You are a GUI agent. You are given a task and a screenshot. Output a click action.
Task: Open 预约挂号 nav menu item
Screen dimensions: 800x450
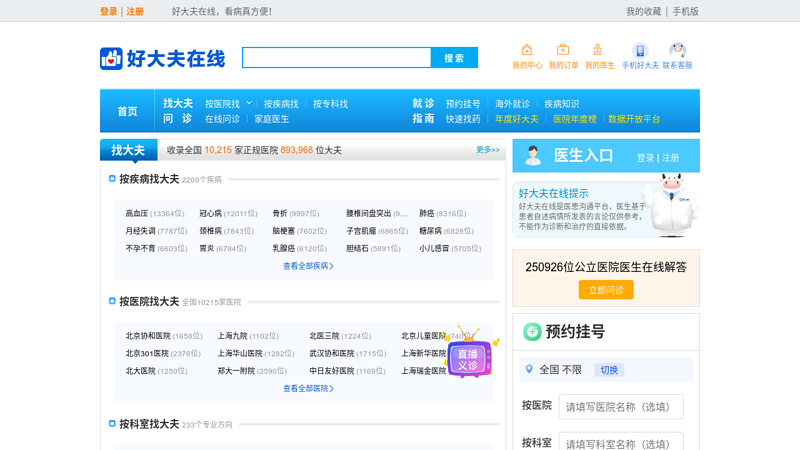pyautogui.click(x=463, y=104)
